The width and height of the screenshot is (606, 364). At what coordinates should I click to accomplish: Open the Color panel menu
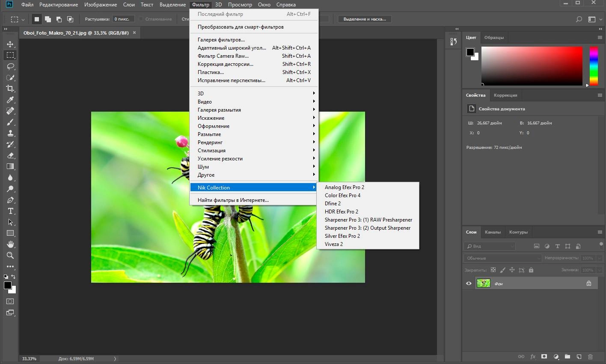coord(600,38)
